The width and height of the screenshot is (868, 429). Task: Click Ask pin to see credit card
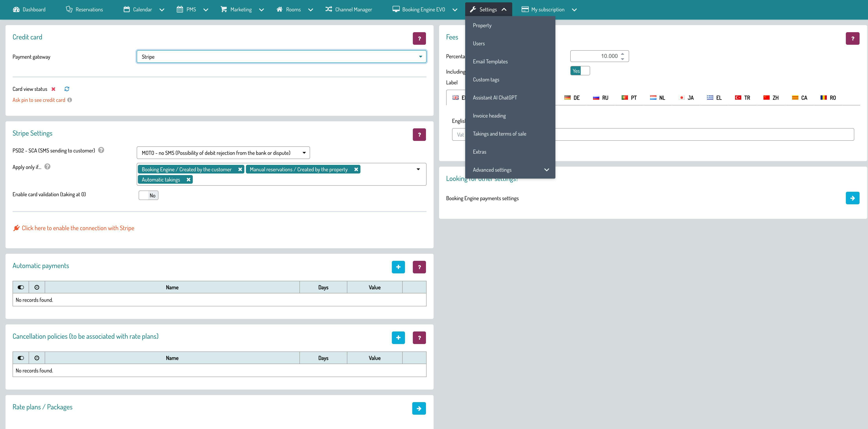point(39,100)
